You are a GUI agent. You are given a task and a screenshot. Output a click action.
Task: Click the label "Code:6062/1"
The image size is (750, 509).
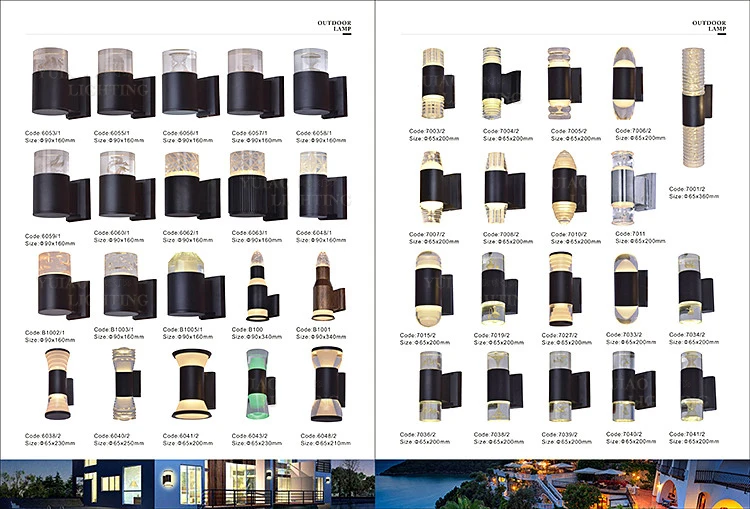pyautogui.click(x=181, y=233)
